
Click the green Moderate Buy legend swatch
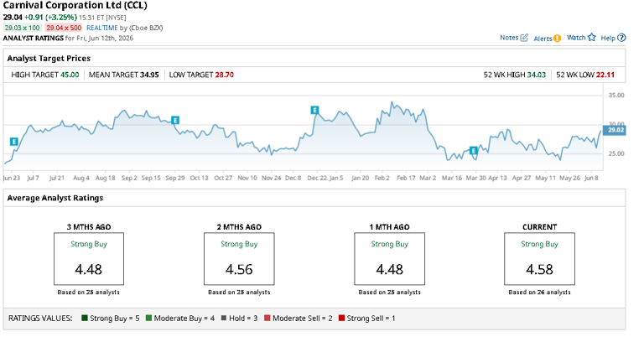point(148,318)
